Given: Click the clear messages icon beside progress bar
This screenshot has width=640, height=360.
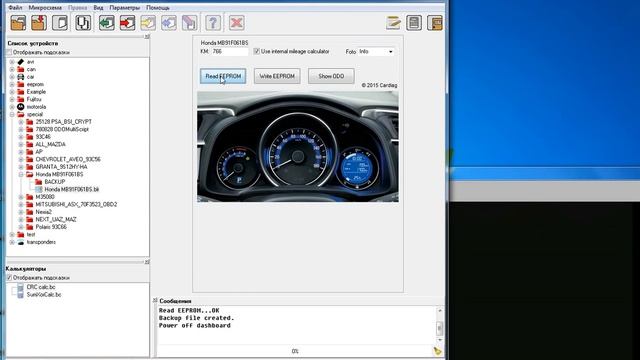Looking at the screenshot, I should coord(437,351).
